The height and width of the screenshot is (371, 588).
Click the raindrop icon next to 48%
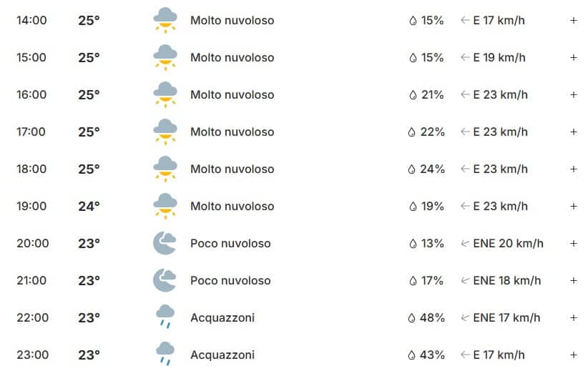(412, 318)
